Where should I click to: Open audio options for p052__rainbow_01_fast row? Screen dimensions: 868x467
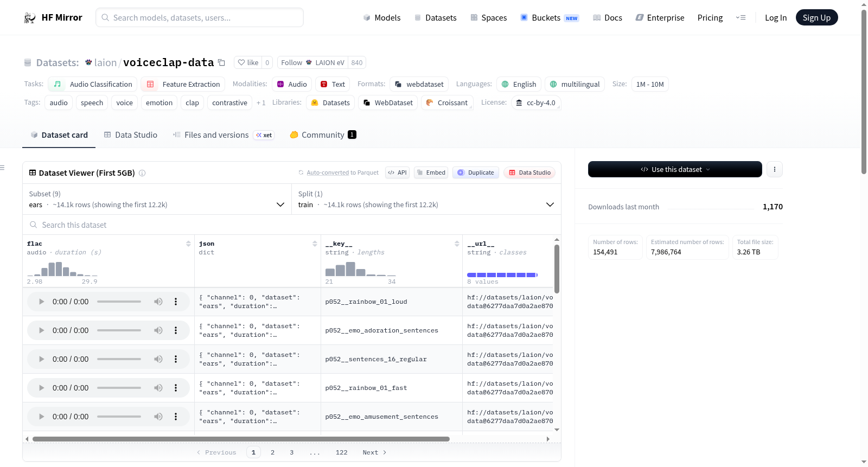[176, 388]
